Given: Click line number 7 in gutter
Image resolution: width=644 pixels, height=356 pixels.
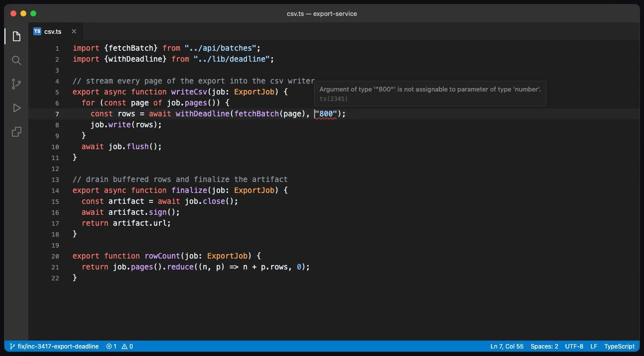Looking at the screenshot, I should click(57, 114).
